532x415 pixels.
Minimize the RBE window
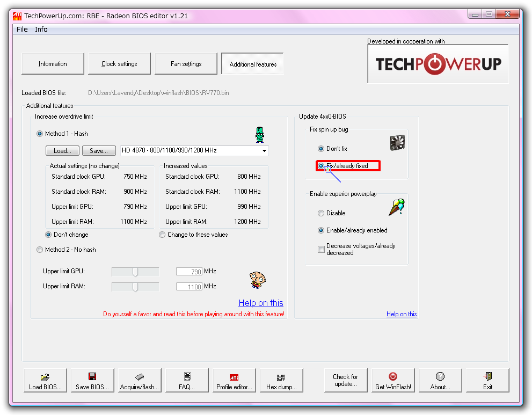pos(475,14)
